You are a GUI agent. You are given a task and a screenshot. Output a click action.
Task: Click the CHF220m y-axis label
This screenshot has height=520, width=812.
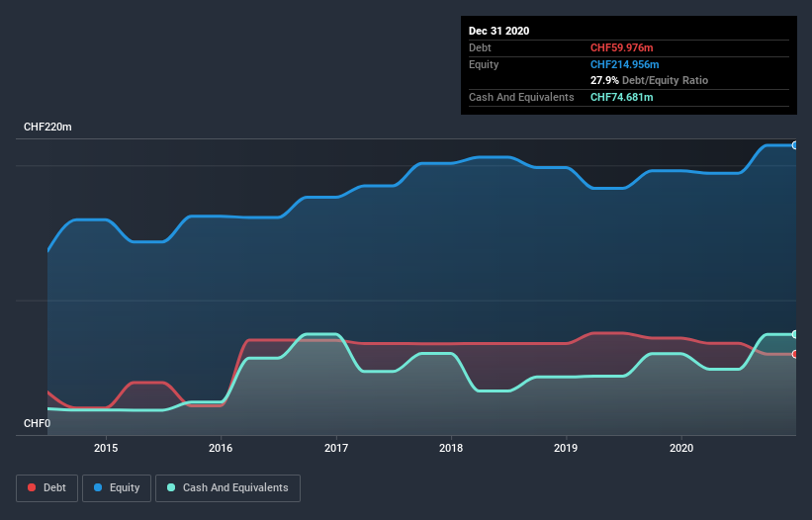(47, 127)
